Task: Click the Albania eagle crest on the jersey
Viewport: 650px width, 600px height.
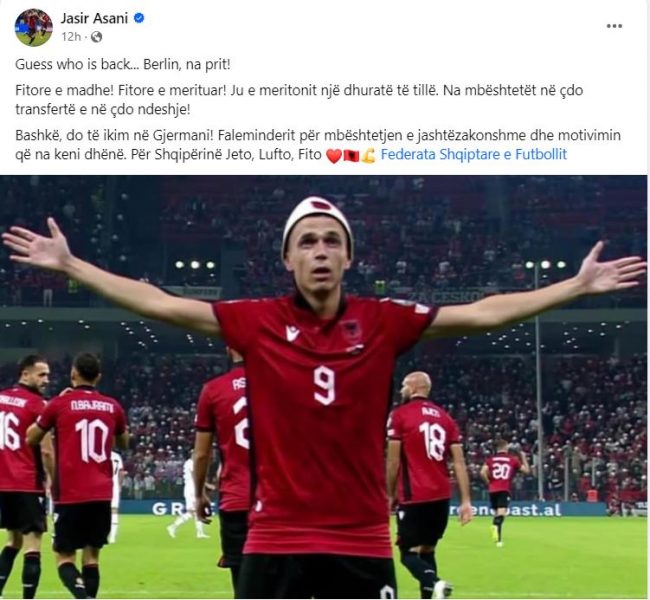Action: click(x=351, y=332)
